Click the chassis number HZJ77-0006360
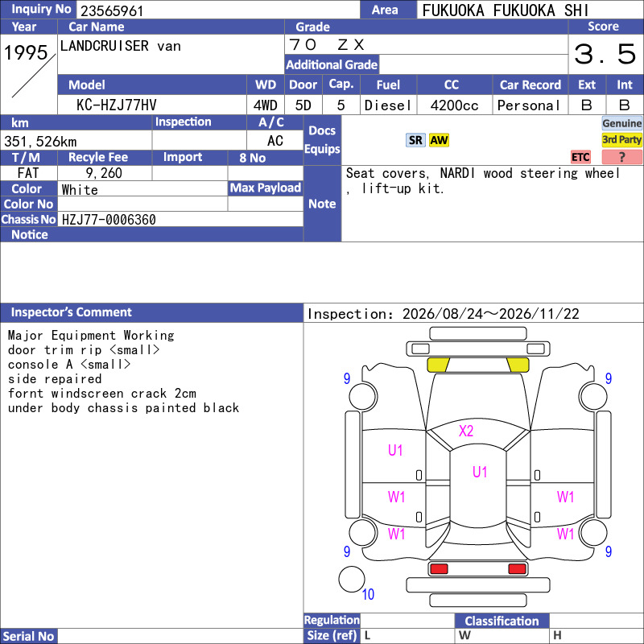The height and width of the screenshot is (644, 644). (109, 219)
